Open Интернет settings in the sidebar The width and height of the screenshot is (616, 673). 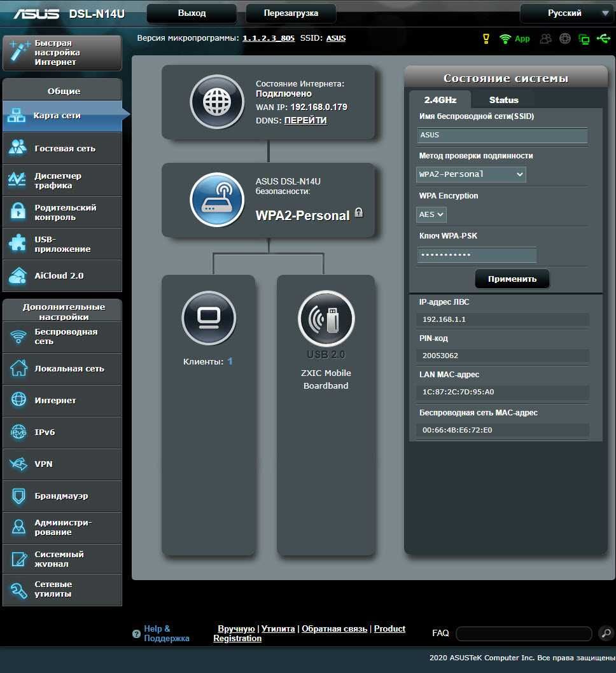(x=62, y=401)
